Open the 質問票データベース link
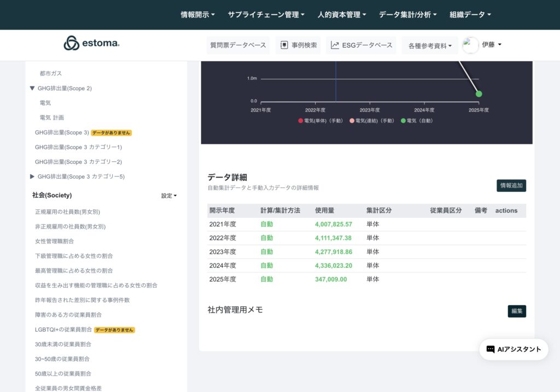Viewport: 560px width, 392px height. pos(238,45)
